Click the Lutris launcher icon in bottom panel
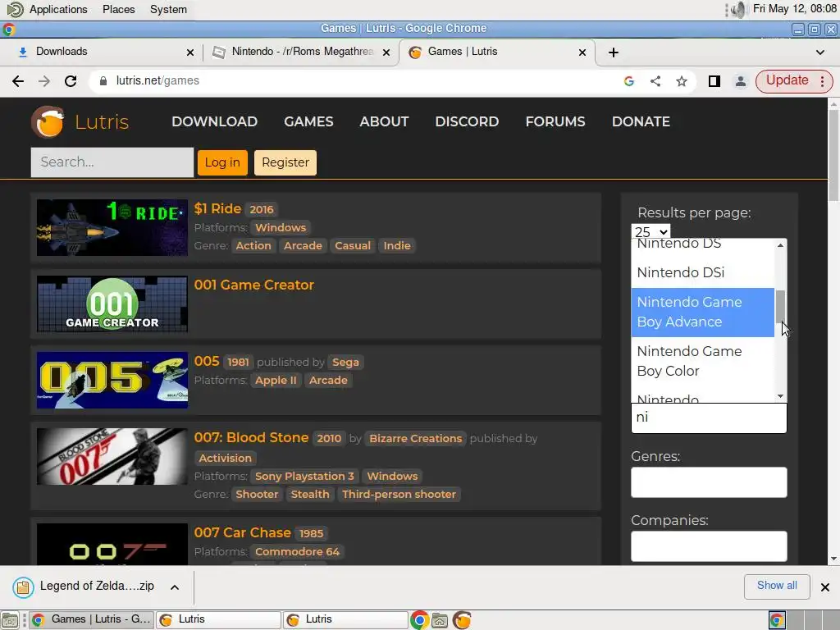 462,620
